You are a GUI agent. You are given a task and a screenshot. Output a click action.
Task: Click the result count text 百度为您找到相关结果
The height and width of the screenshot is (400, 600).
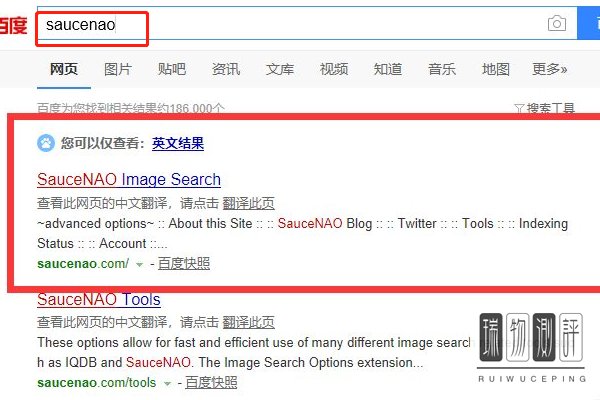pos(130,109)
